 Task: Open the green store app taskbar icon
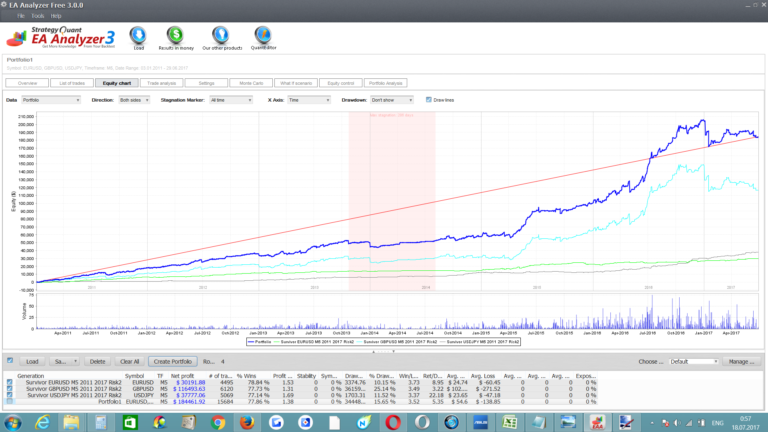pos(130,422)
